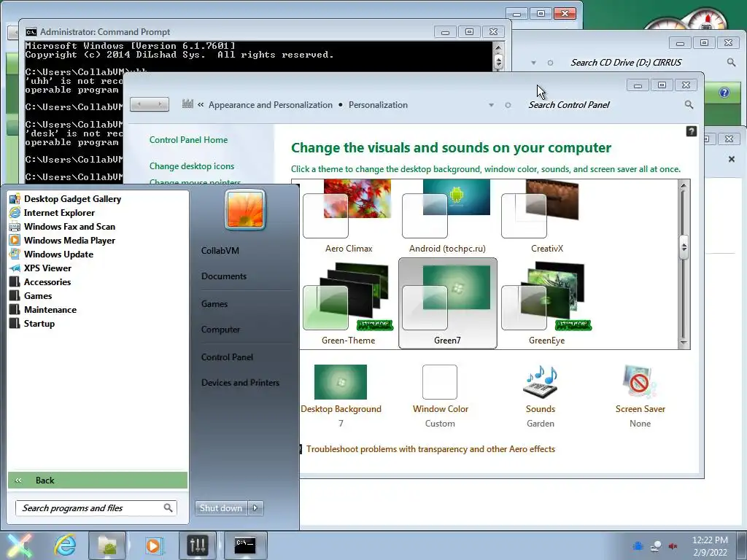Click the Shut down button
The height and width of the screenshot is (560, 747).
click(221, 508)
